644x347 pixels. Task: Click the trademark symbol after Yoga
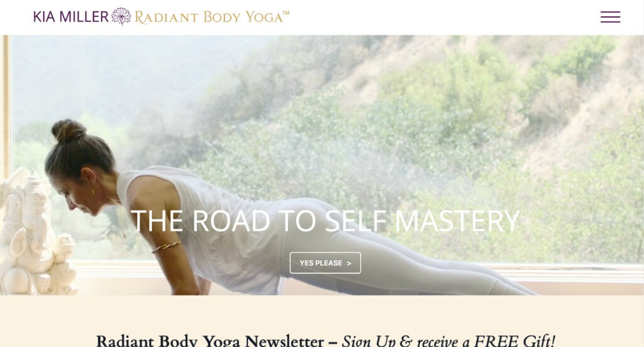pos(286,13)
